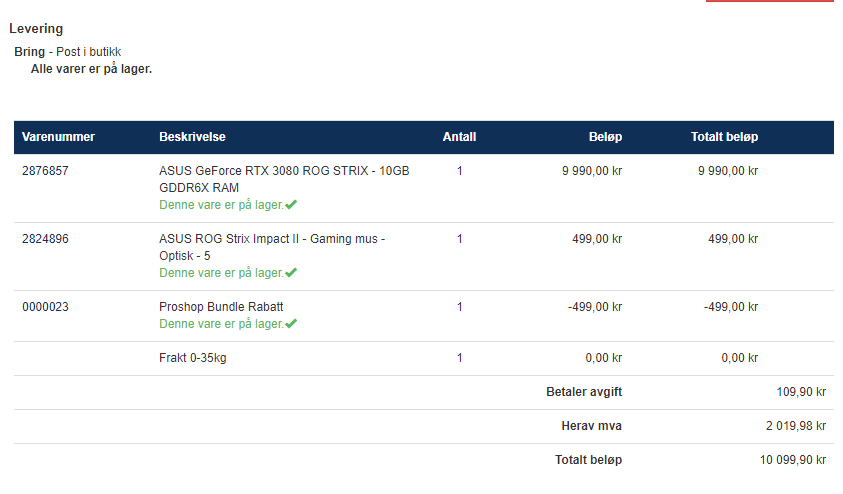Select item number 0000023
Image resolution: width=843 pixels, height=494 pixels.
pyautogui.click(x=45, y=307)
